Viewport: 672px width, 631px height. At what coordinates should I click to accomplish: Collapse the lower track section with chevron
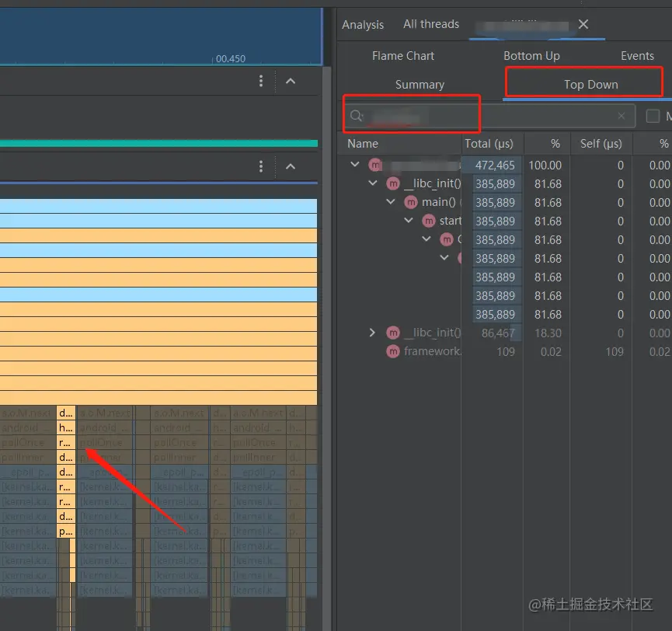coord(291,166)
